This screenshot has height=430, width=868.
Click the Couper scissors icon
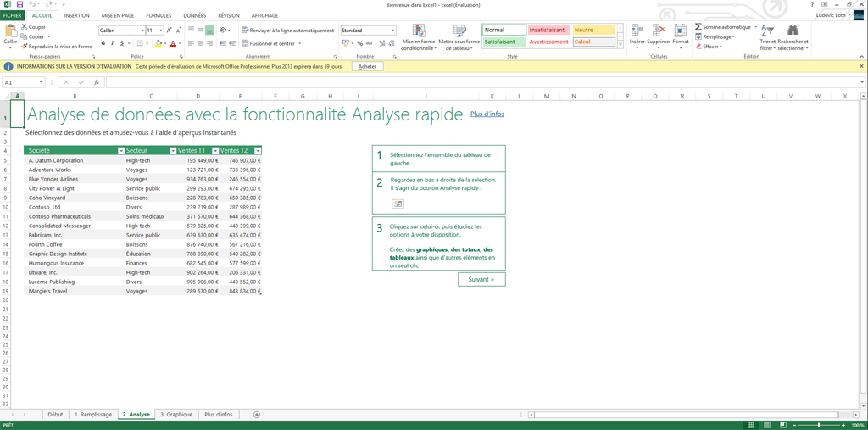[24, 27]
